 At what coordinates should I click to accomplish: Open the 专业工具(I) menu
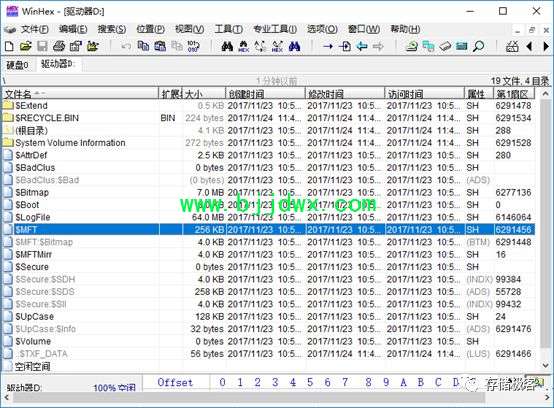click(275, 29)
